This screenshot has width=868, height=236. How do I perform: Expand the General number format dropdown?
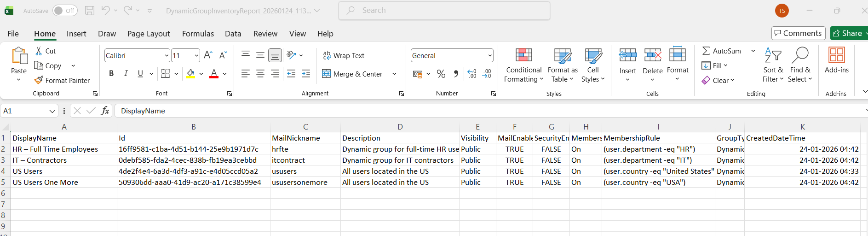click(489, 56)
